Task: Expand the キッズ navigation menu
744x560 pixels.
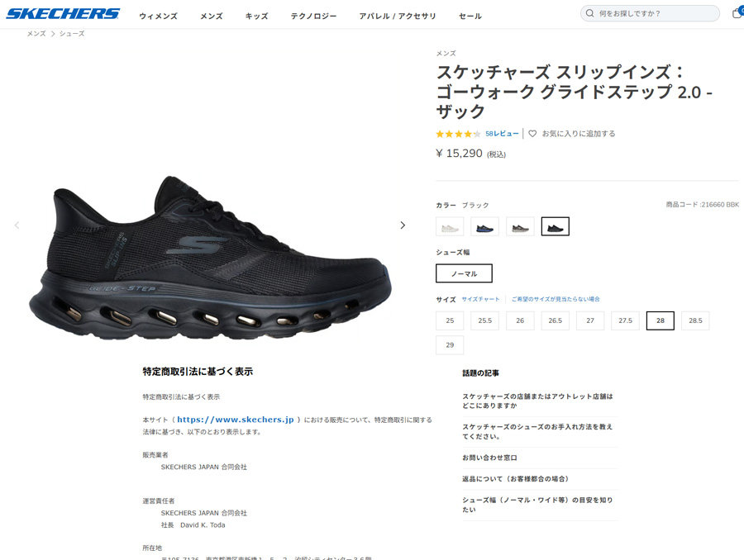Action: tap(257, 17)
